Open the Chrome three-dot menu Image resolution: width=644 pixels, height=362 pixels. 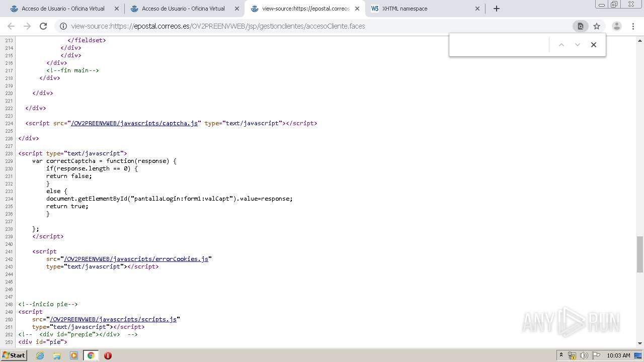pyautogui.click(x=632, y=26)
